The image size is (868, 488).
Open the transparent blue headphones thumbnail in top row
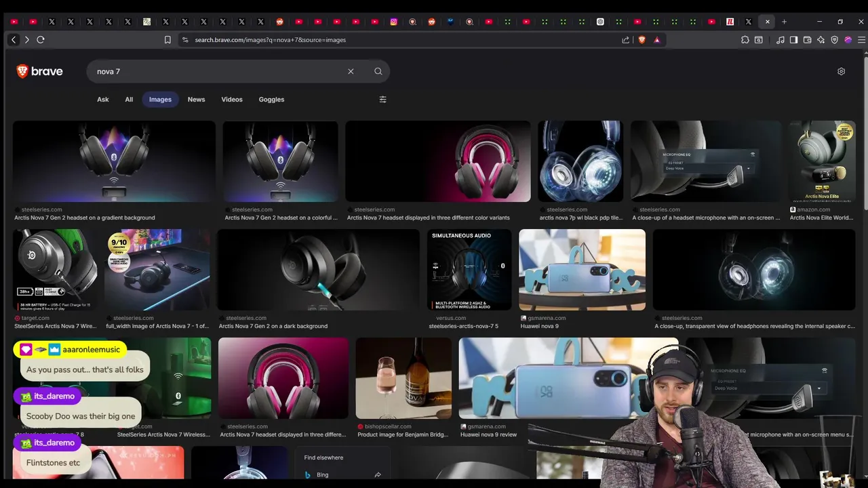580,161
